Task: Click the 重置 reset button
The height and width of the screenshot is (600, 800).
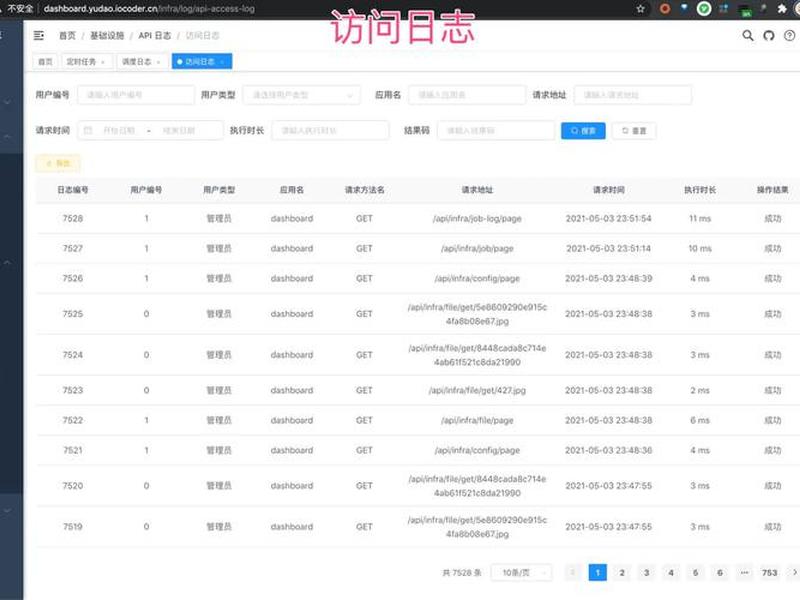Action: (x=634, y=131)
